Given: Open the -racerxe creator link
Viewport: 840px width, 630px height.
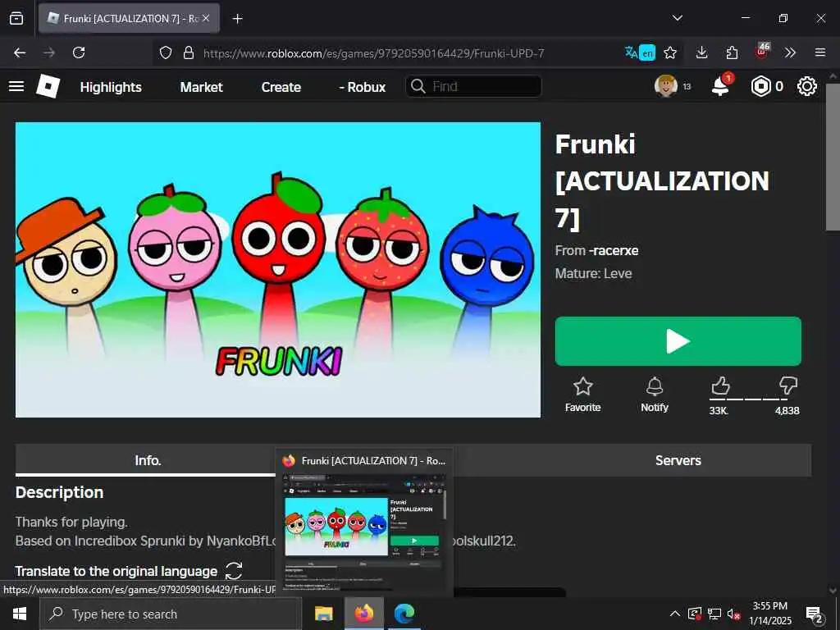Looking at the screenshot, I should pos(614,250).
